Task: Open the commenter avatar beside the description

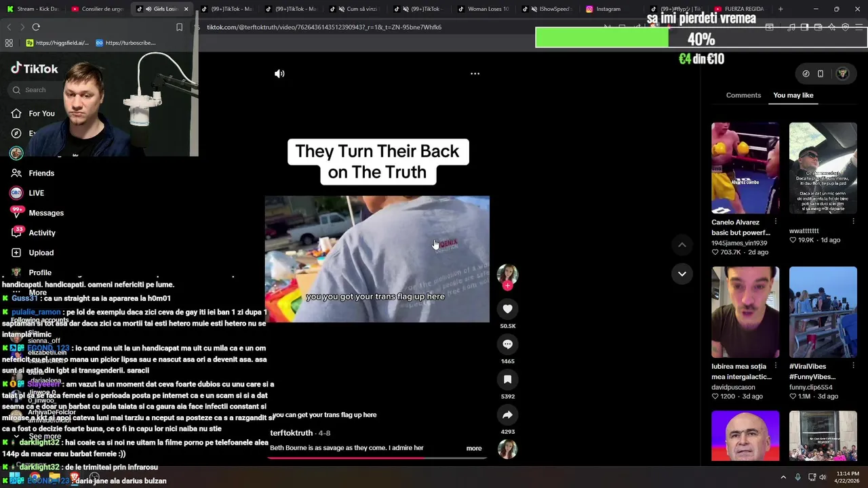Action: 507,449
